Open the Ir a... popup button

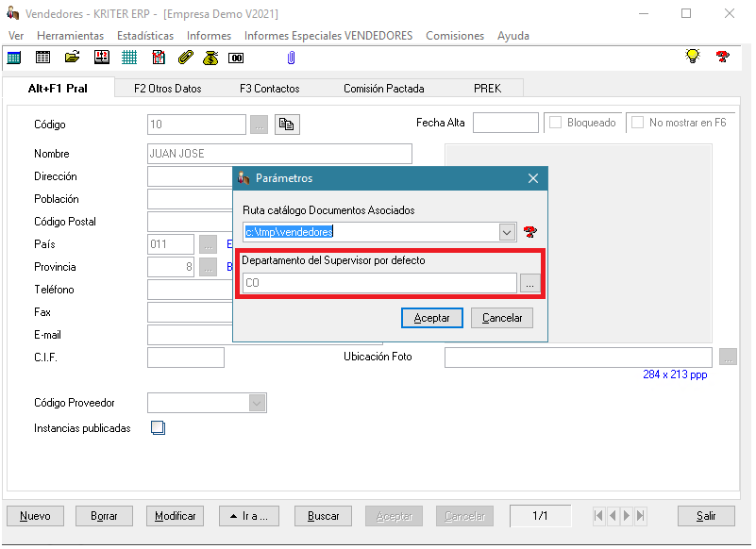click(x=249, y=516)
